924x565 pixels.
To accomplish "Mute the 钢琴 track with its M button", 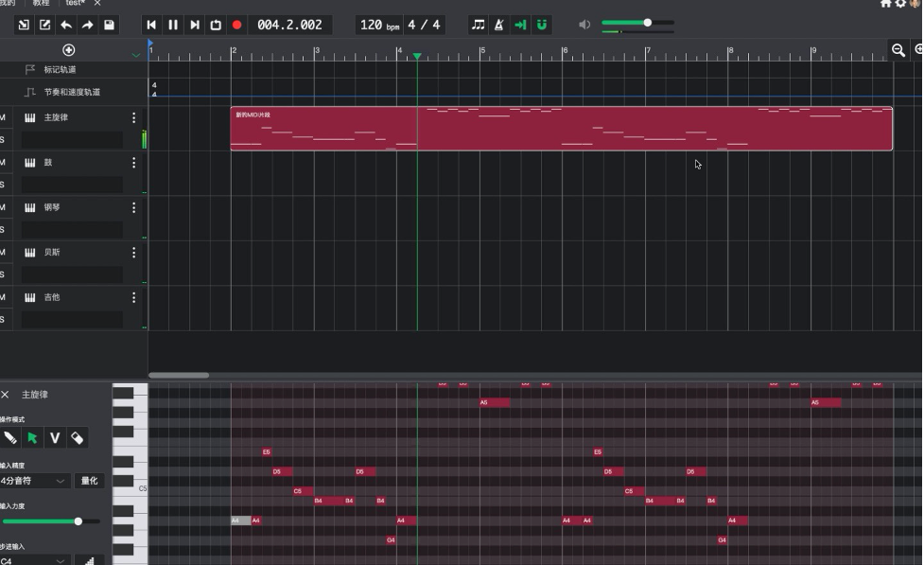I will tap(2, 207).
